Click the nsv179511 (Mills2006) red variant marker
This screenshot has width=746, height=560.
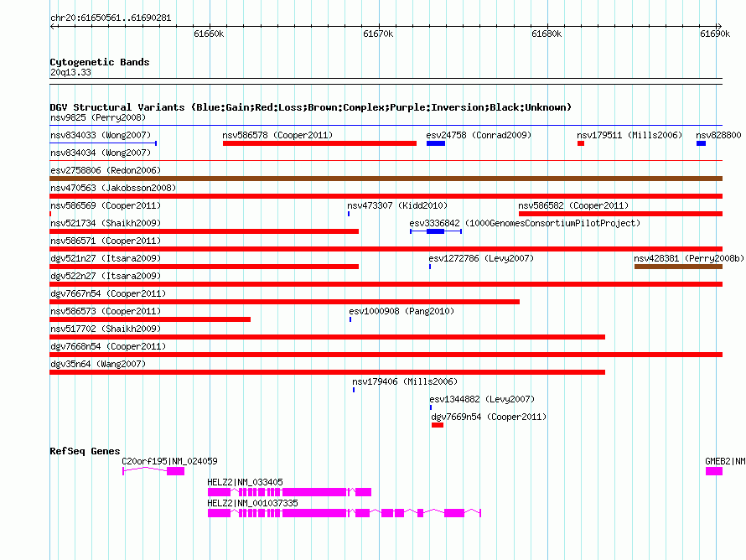pyautogui.click(x=580, y=143)
